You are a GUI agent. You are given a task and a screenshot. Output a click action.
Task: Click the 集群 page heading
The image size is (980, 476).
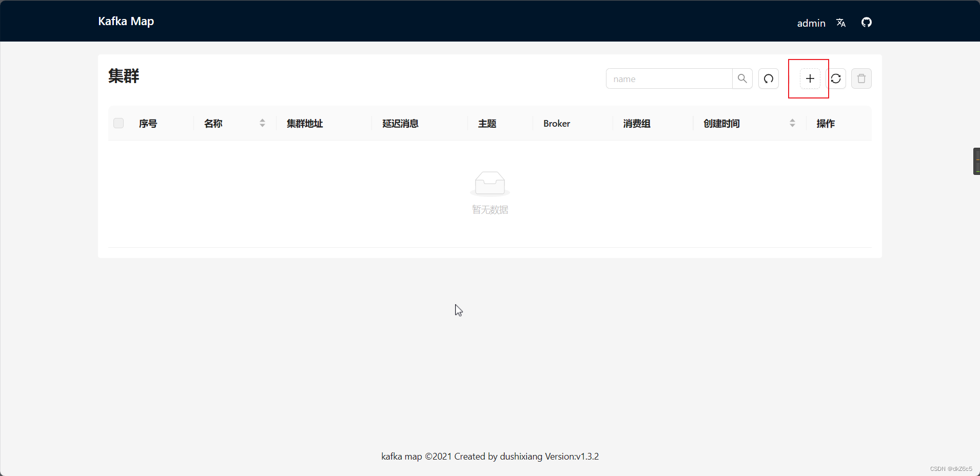[x=124, y=76]
